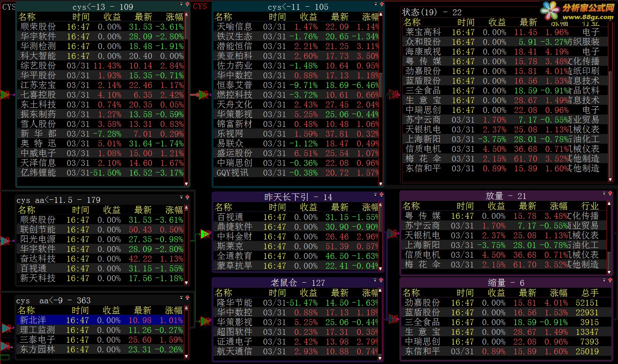Open the dropdown menu of cys aa<-11.5 panel
Screen dimensions: 618x364
point(182,197)
